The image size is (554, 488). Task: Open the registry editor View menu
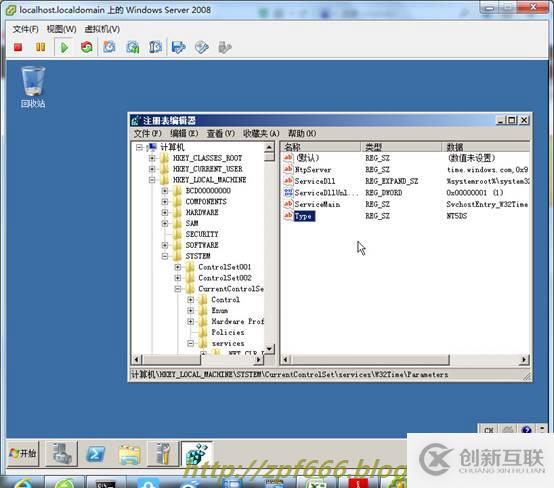220,134
